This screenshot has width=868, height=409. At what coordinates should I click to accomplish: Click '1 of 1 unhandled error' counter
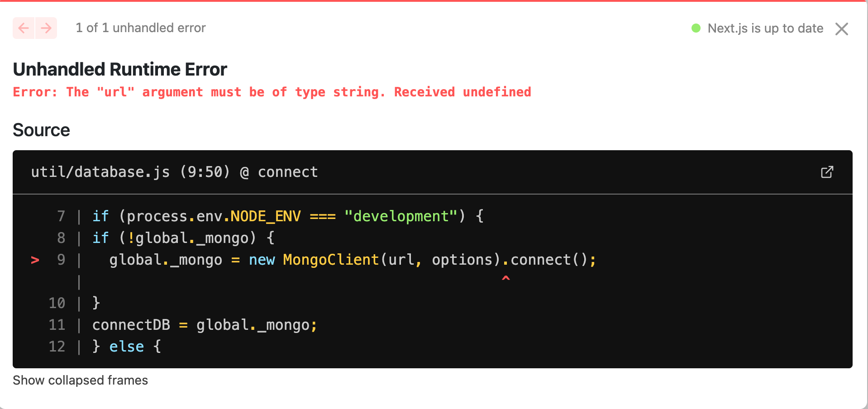(141, 28)
